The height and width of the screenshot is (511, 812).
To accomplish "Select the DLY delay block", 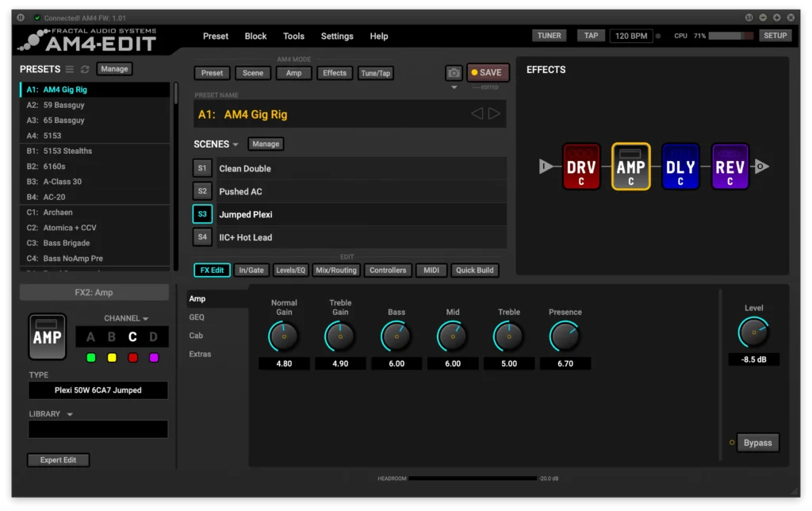I will click(x=680, y=167).
